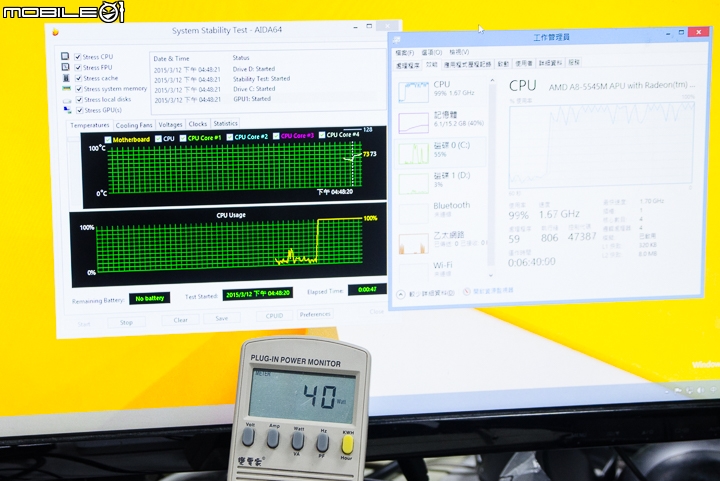Hide the Motherboard temperature line checkbox
This screenshot has width=720, height=481.
(x=108, y=140)
